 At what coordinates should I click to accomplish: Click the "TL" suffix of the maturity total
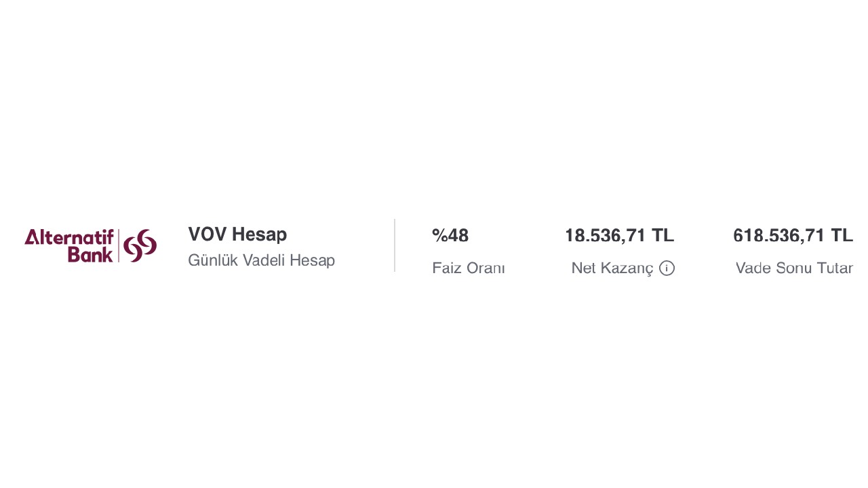[842, 236]
